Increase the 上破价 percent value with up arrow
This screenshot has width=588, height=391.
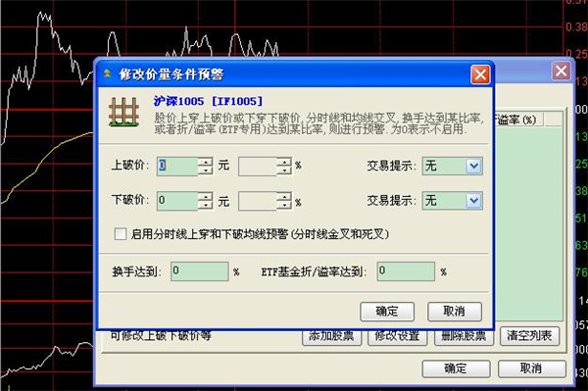(284, 162)
